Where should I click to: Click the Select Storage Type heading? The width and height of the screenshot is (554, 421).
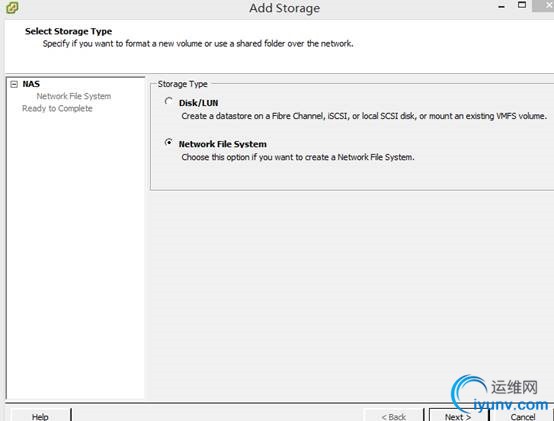pyautogui.click(x=69, y=31)
